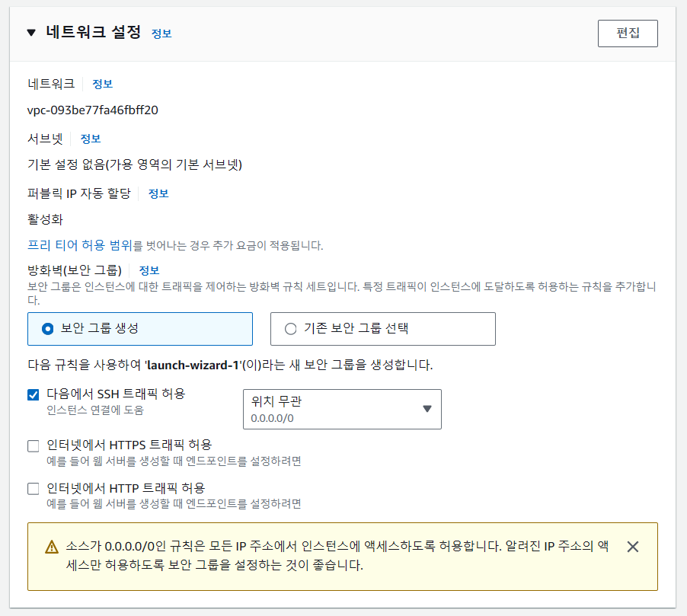Image resolution: width=687 pixels, height=616 pixels.
Task: Dismiss the 0.0.0.0/0 warning with X
Action: tap(633, 547)
